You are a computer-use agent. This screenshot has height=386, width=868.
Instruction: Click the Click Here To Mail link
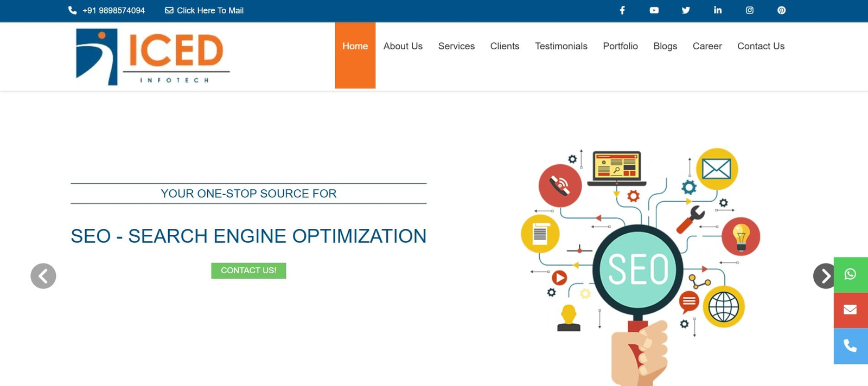tap(205, 10)
